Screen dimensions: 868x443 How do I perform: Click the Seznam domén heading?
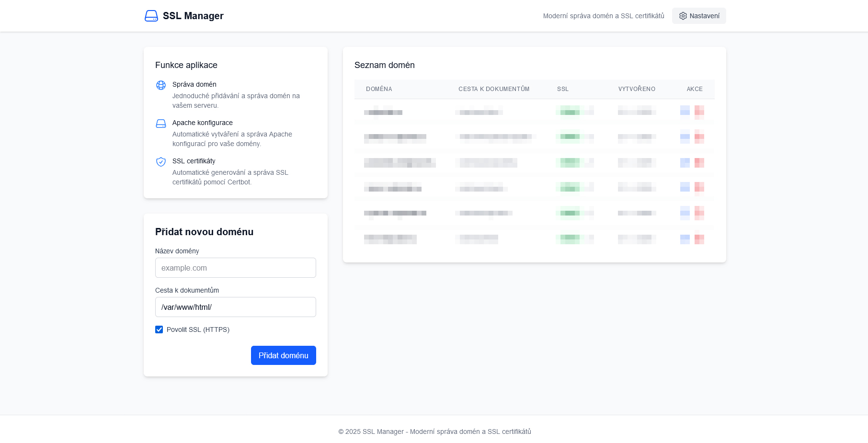(x=385, y=65)
